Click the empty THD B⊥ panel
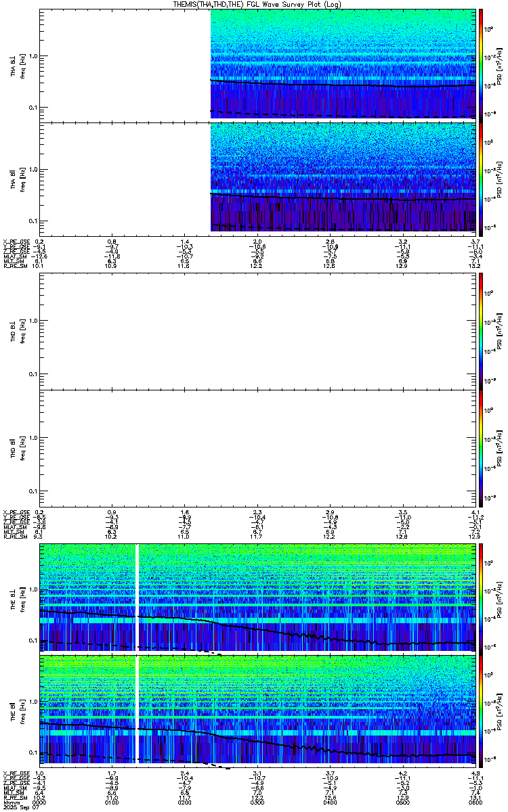This screenshot has height=812, width=508. pos(257,330)
